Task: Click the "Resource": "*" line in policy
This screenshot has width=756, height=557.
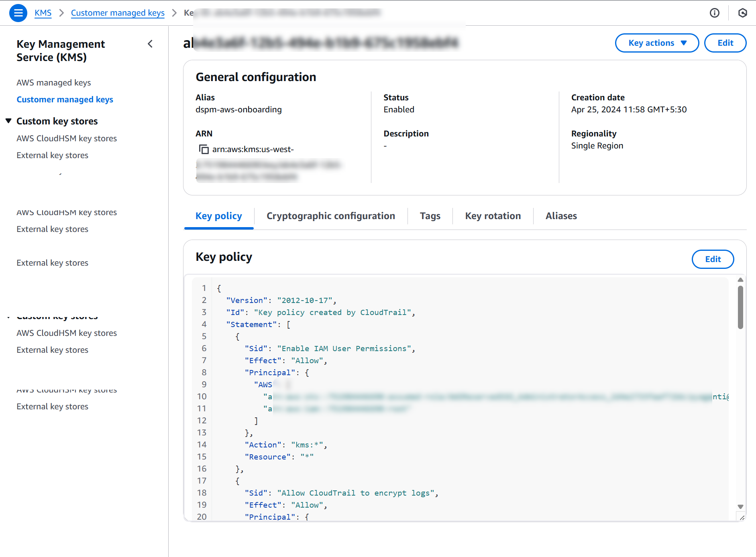Action: (x=279, y=457)
